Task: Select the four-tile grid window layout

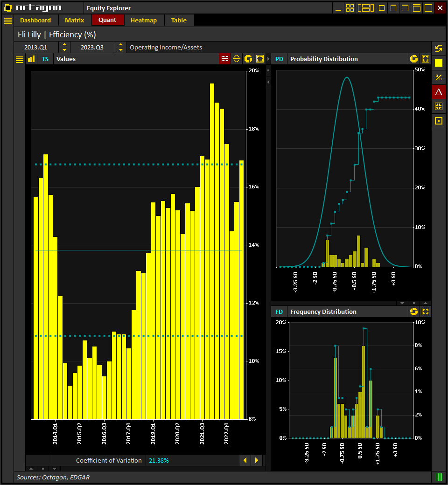Action: point(350,8)
